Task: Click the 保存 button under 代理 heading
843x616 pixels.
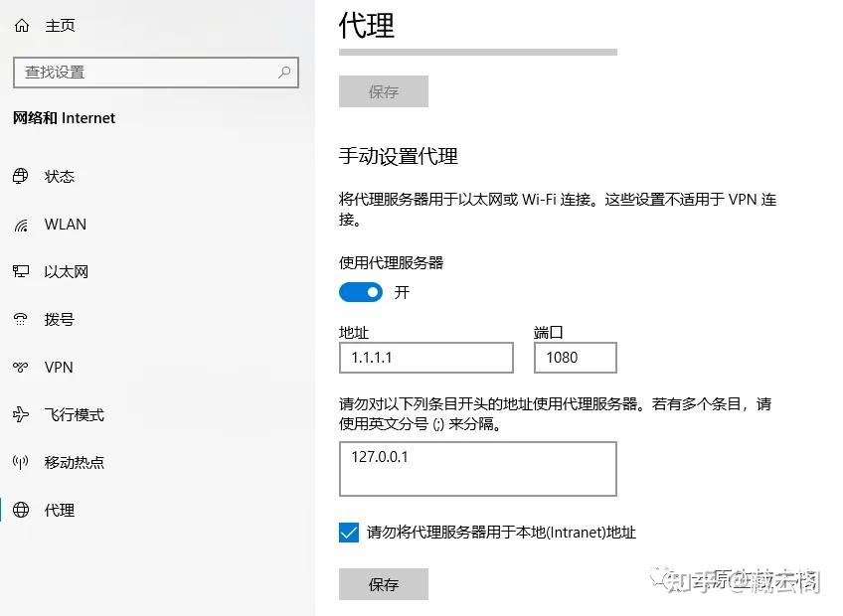Action: tap(384, 91)
